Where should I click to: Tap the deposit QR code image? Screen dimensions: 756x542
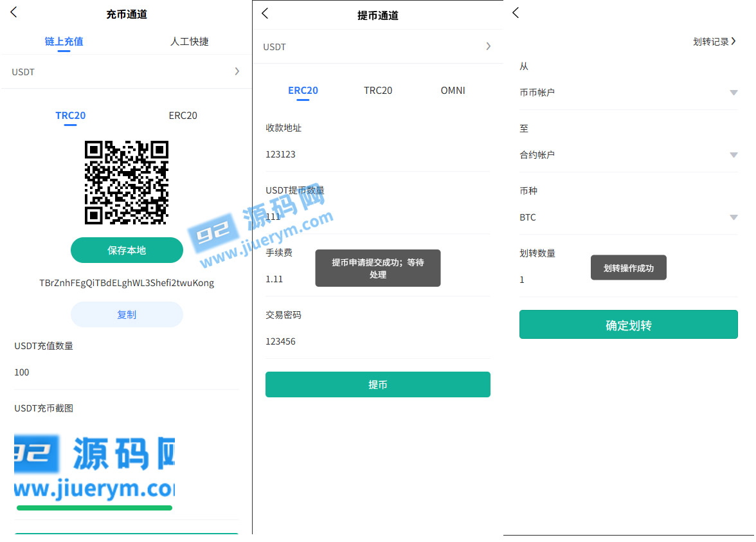point(127,183)
